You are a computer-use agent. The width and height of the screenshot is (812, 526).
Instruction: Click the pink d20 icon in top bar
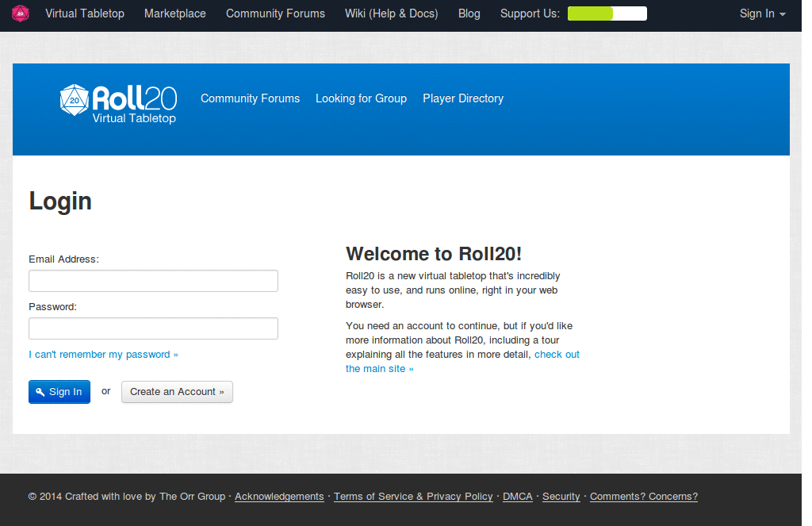(x=21, y=13)
